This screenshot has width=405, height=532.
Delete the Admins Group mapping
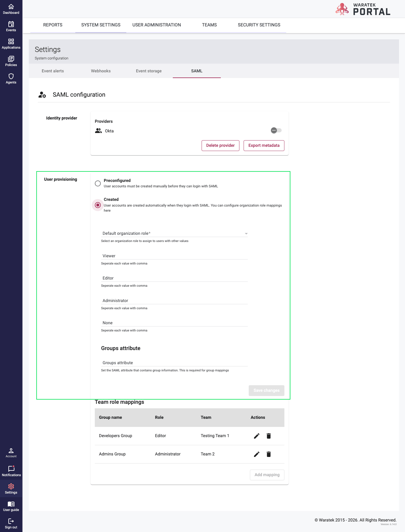coord(269,454)
